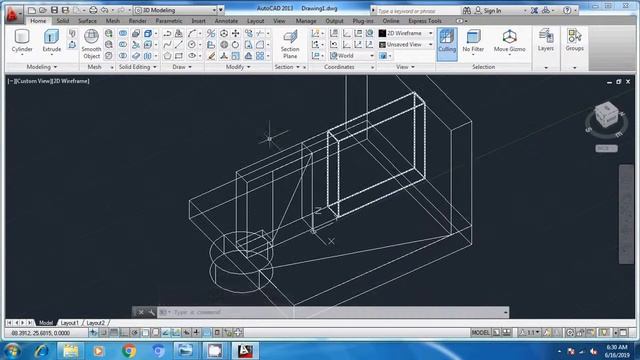Open Google Chrome from the taskbar
Screen dimensions: 640x360
tap(129, 351)
